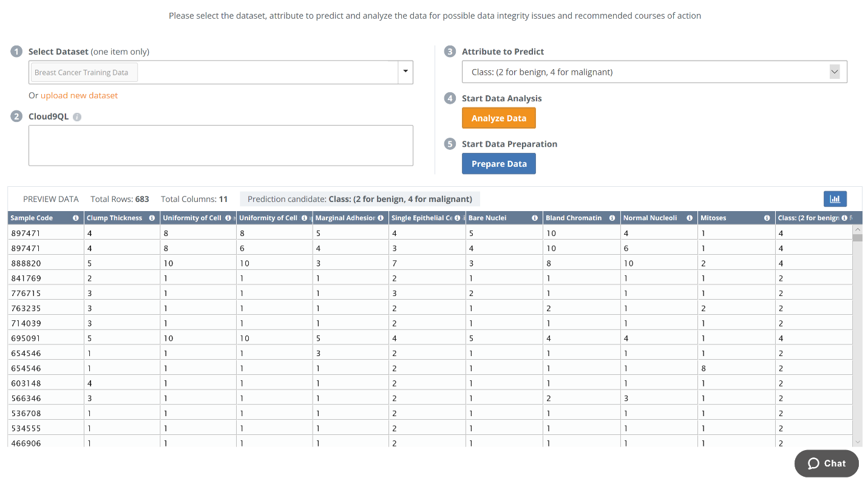Click info icon in Sample Code header

tap(76, 218)
